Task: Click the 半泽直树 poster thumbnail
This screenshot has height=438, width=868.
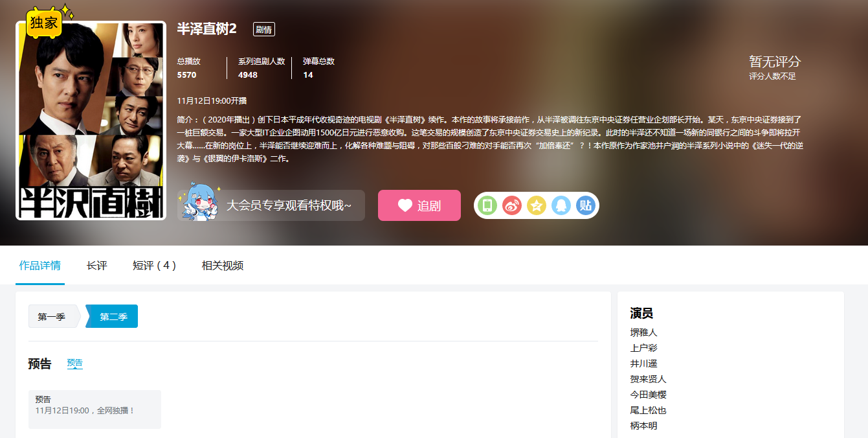Action: click(91, 123)
